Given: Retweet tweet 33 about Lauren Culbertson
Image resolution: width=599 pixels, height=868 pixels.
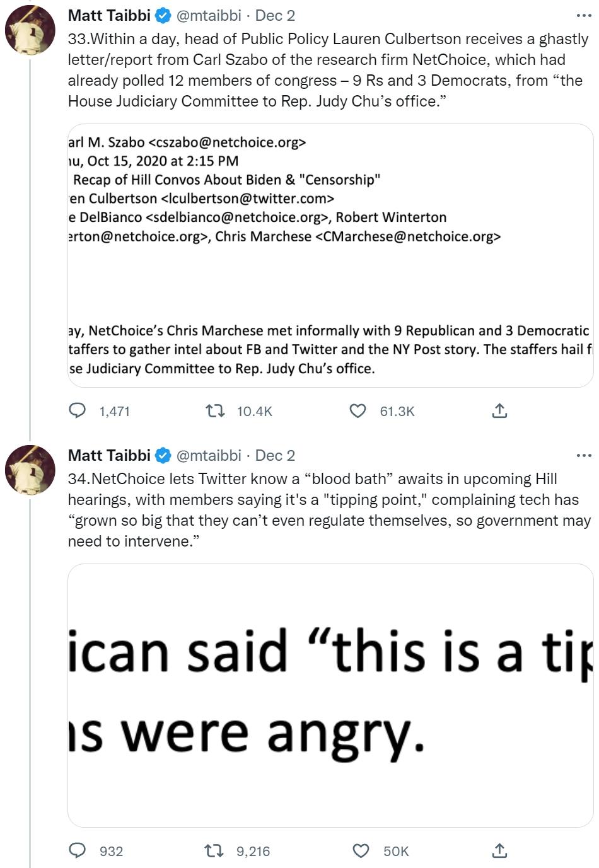Looking at the screenshot, I should point(216,411).
